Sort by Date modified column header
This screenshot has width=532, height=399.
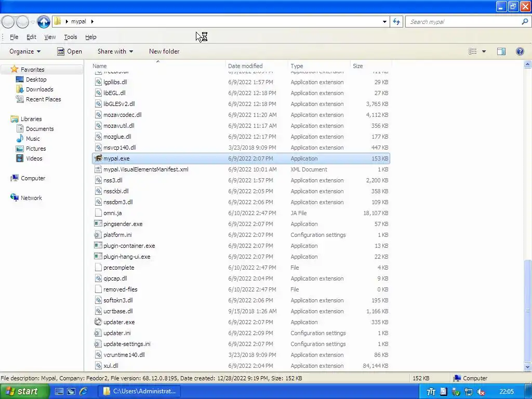(x=257, y=66)
